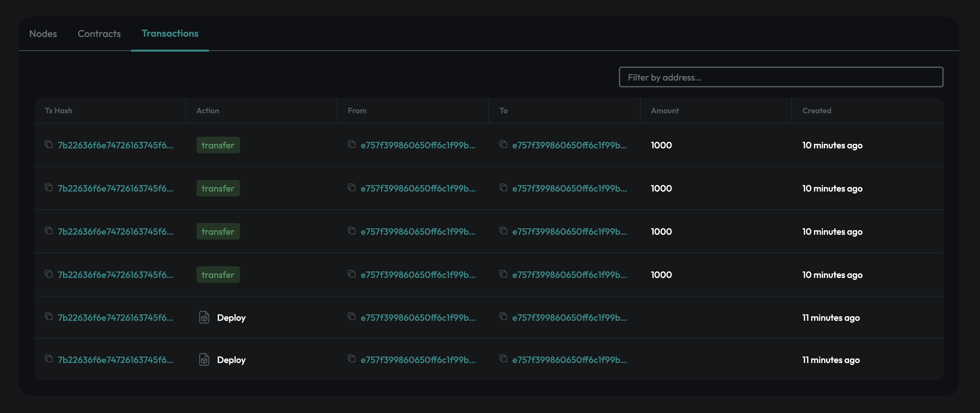Click the 1000 amount in first transfer row

pyautogui.click(x=661, y=145)
